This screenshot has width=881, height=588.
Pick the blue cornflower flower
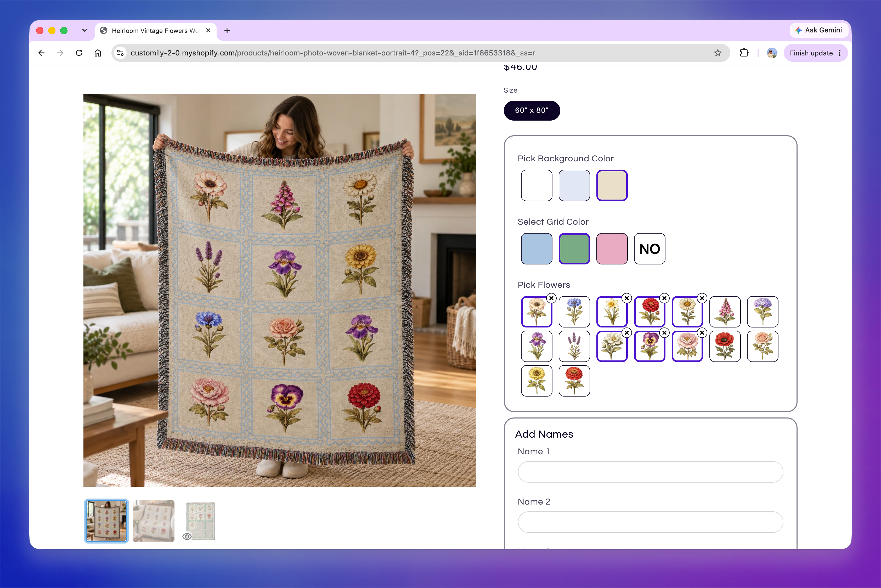click(x=574, y=312)
